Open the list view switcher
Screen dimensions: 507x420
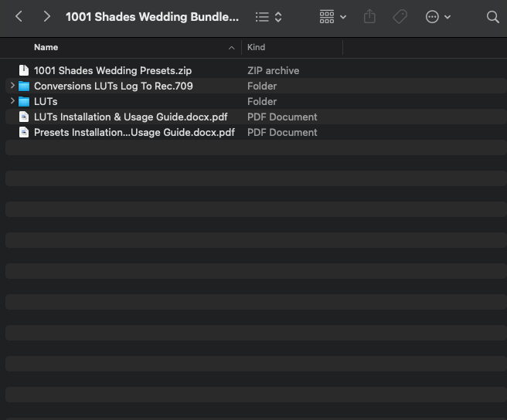[268, 17]
